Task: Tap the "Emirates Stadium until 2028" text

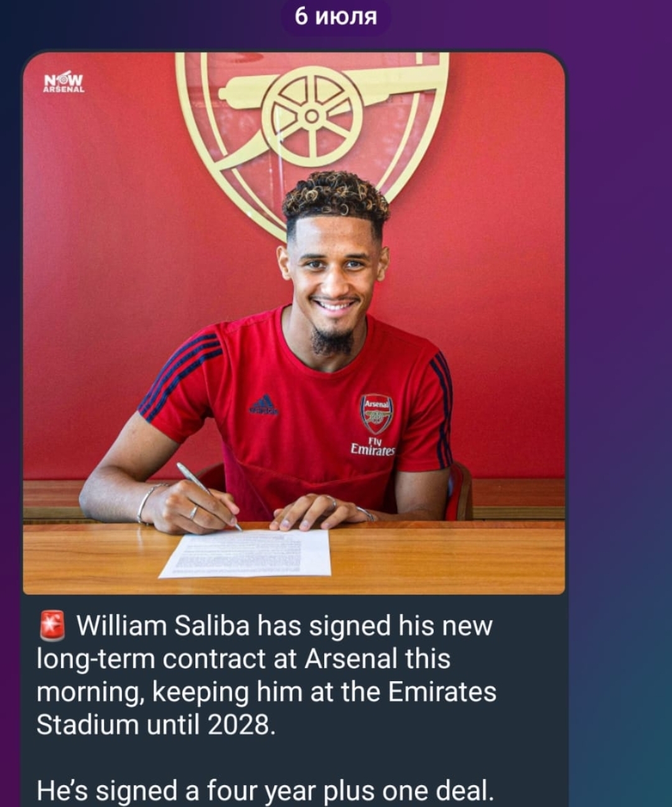Action: (x=266, y=709)
